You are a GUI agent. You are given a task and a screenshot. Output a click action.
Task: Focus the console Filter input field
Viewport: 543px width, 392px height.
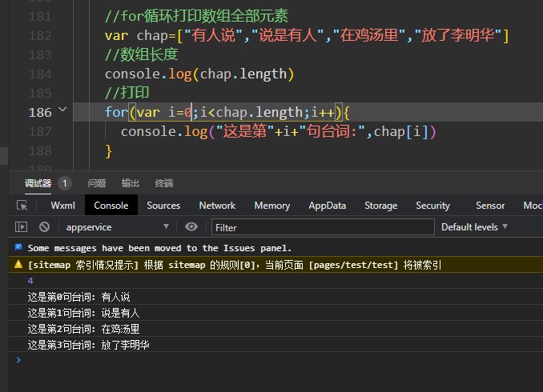tap(323, 227)
